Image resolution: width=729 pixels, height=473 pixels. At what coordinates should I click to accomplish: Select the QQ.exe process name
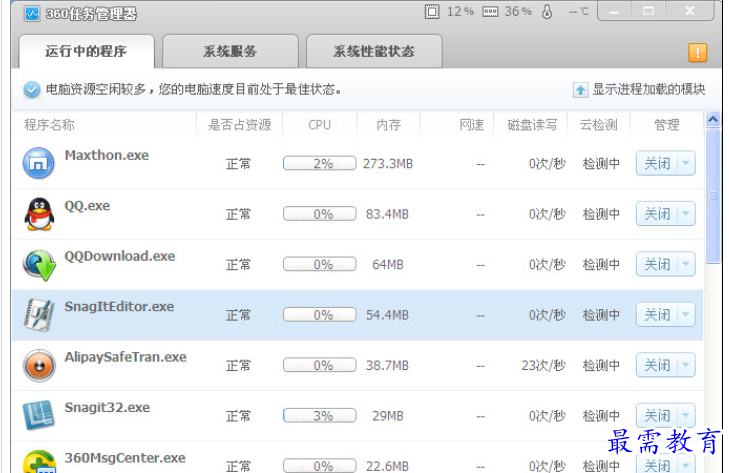87,206
